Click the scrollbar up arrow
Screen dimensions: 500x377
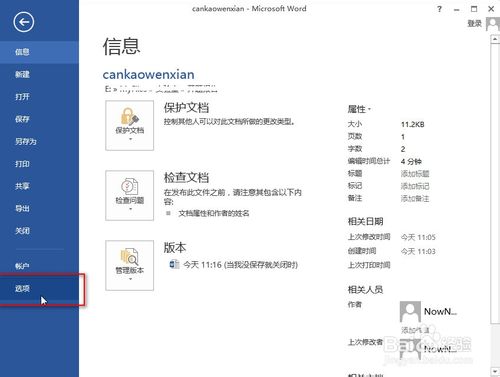pyautogui.click(x=495, y=39)
